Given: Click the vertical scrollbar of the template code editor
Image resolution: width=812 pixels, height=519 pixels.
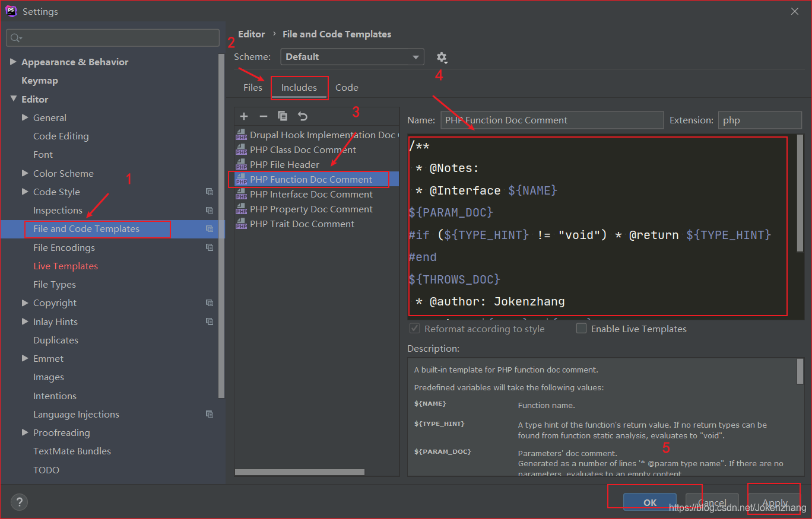Looking at the screenshot, I should pos(800,192).
